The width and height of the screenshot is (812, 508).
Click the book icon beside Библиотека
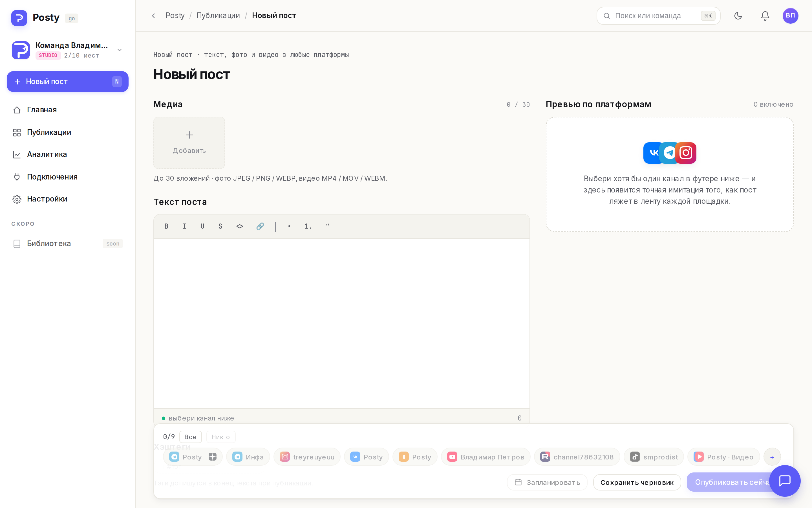tap(17, 244)
